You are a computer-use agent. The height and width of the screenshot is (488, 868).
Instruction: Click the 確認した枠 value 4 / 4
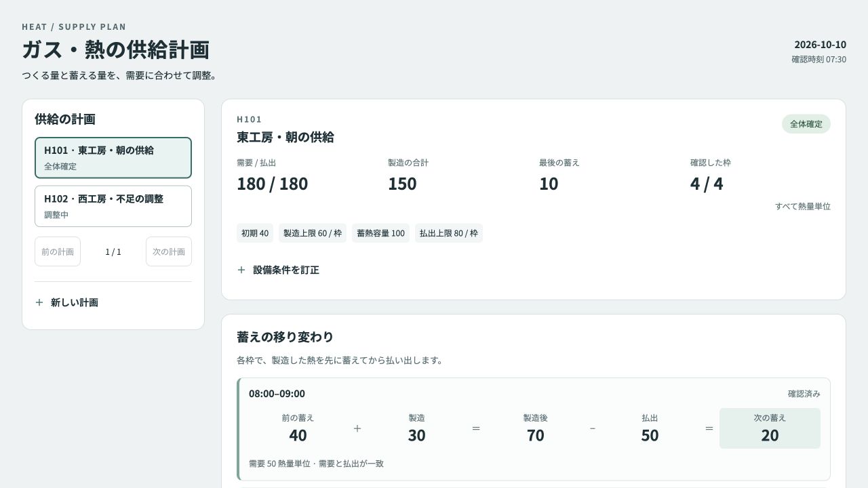click(x=707, y=184)
